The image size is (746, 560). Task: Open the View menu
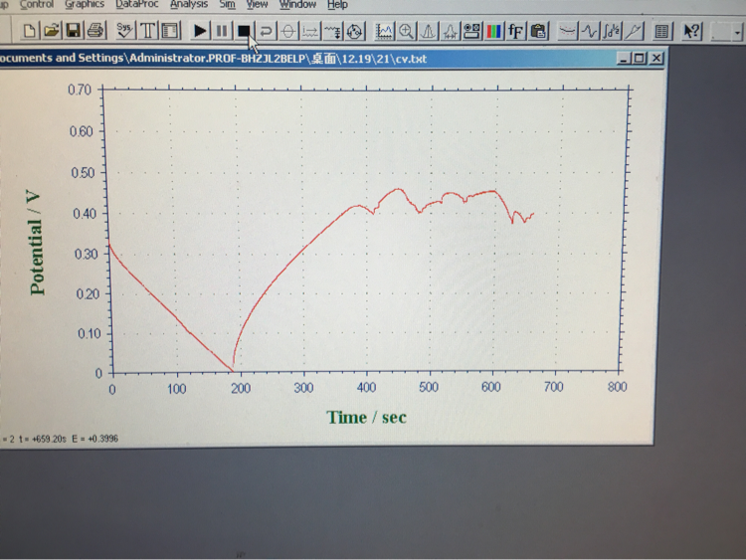257,4
